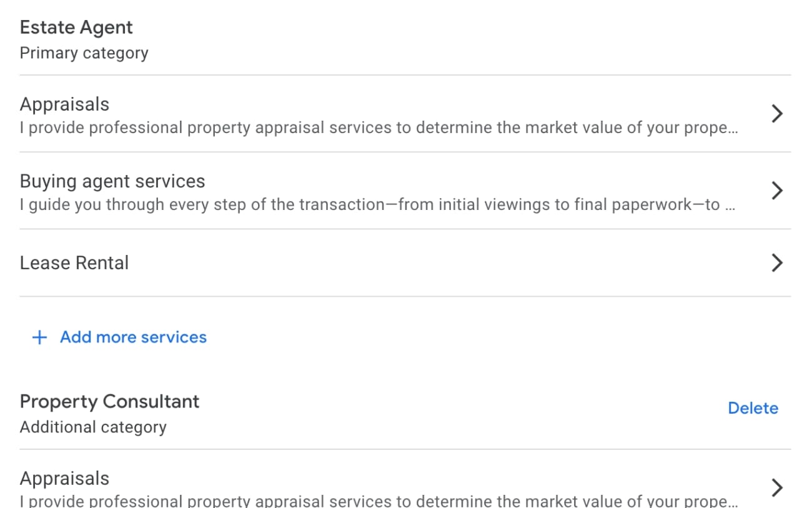Expand Appraisals chevron under Estate Agent

[777, 114]
